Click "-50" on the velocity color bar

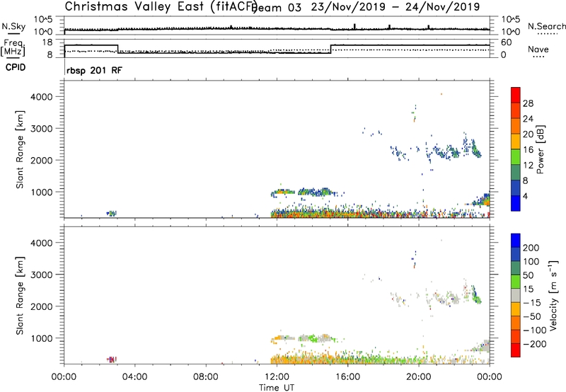point(531,316)
